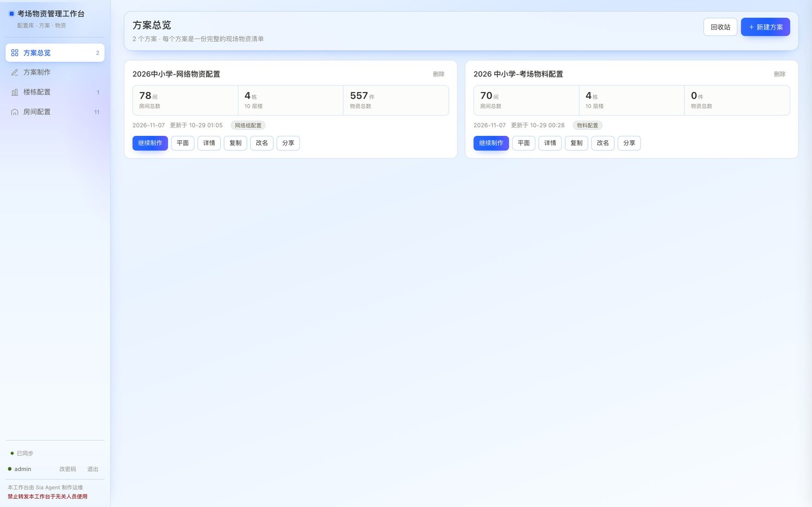
Task: Click 分享 on the 网络物资配置 plan
Action: pyautogui.click(x=288, y=143)
